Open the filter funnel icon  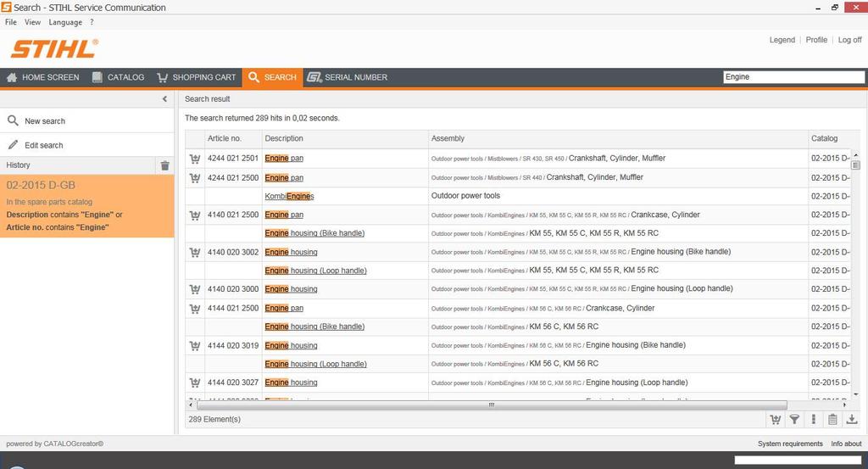click(x=794, y=420)
